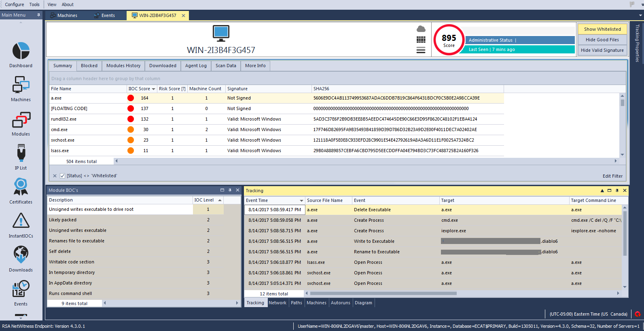Open the Events calendar sidebar icon

tap(21, 289)
